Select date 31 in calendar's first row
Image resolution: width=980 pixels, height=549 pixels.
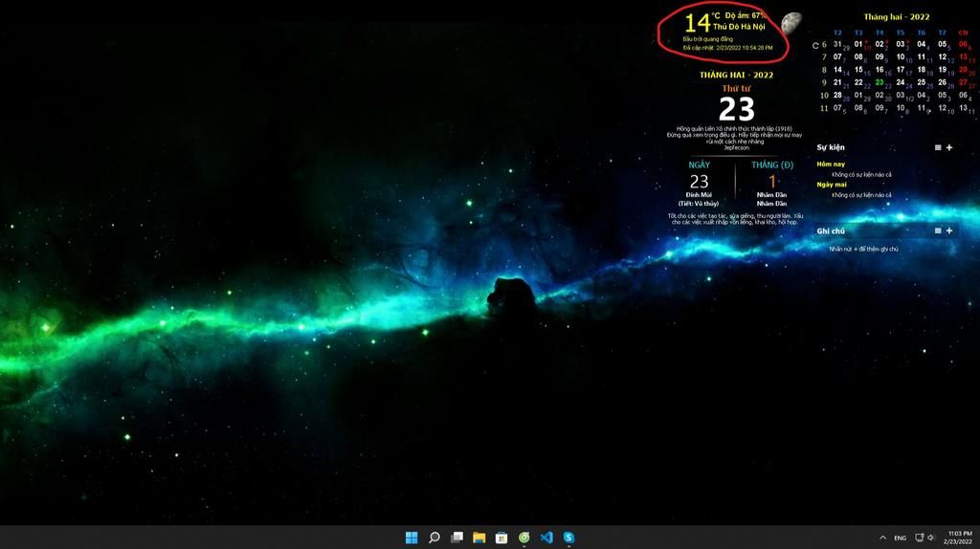tap(837, 44)
